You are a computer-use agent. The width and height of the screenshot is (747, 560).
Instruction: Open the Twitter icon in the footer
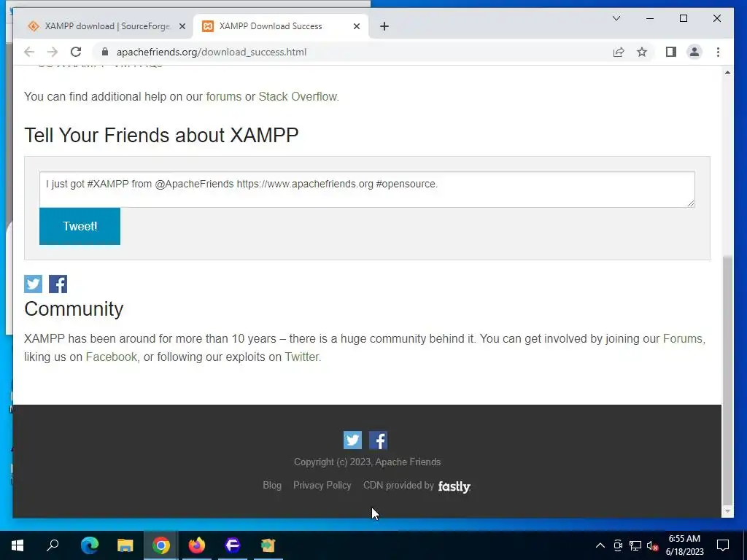point(352,440)
